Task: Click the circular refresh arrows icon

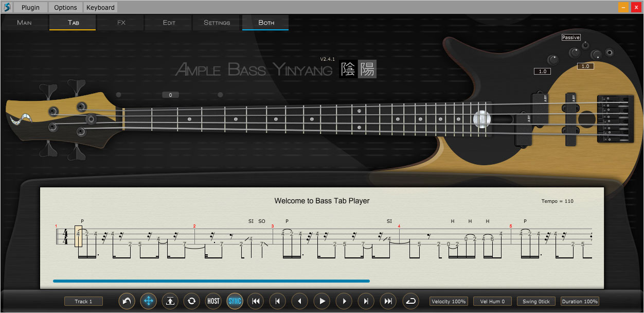Action: [x=191, y=301]
